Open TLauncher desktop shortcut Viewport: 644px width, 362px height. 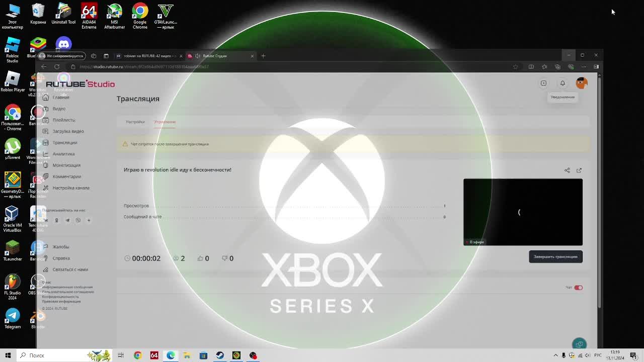click(x=13, y=250)
